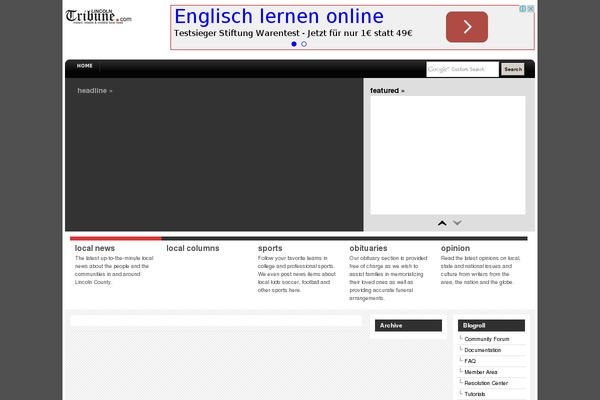
Task: Go to the sports section
Action: 270,248
